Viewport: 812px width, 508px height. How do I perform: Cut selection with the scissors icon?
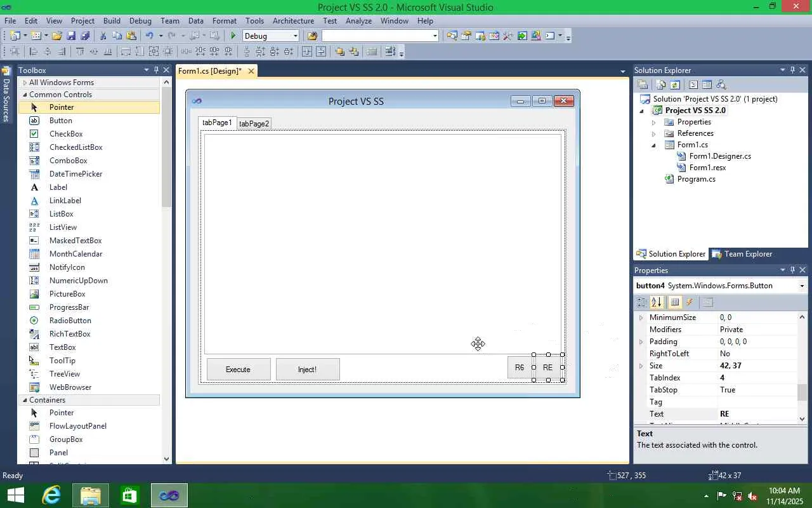(103, 36)
